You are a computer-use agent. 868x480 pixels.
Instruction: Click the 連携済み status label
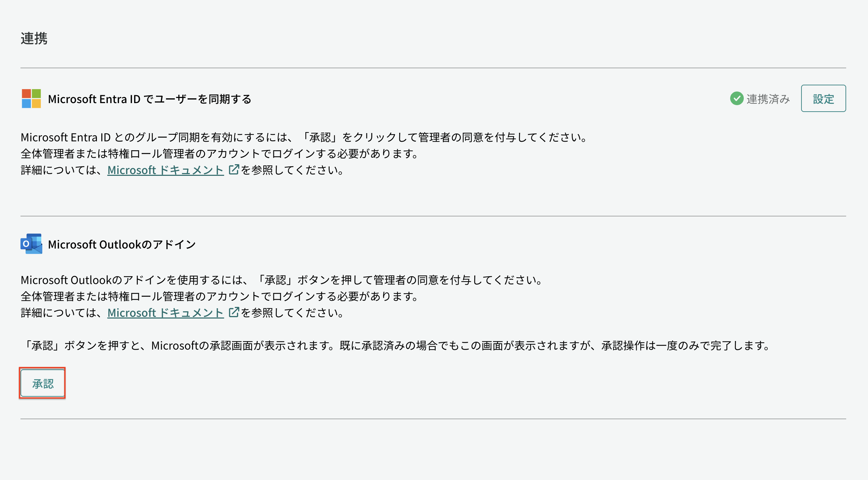(x=768, y=99)
